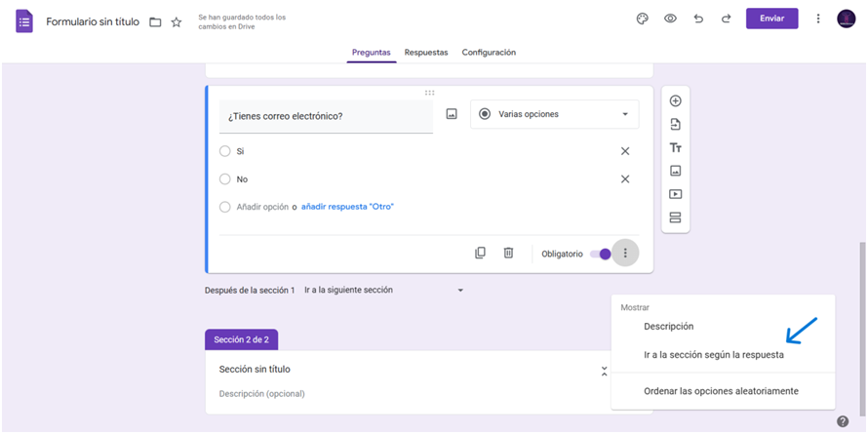Add a new section
The width and height of the screenshot is (868, 434).
[x=675, y=217]
